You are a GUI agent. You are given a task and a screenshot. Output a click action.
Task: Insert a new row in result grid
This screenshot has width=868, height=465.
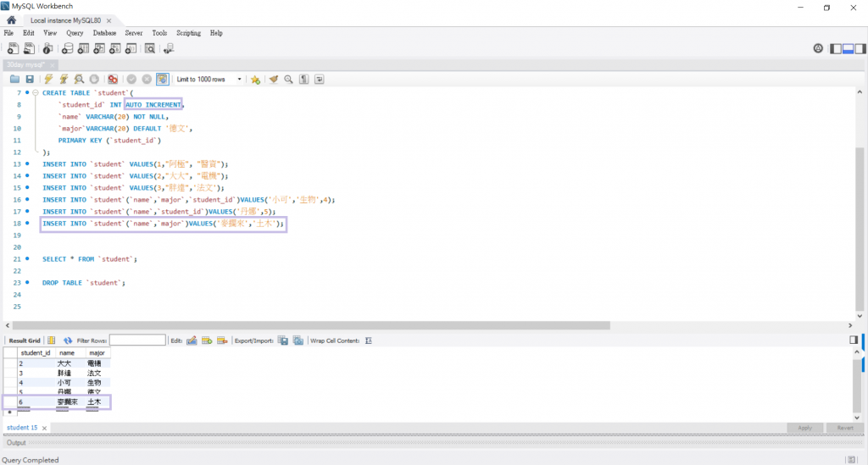(x=207, y=340)
